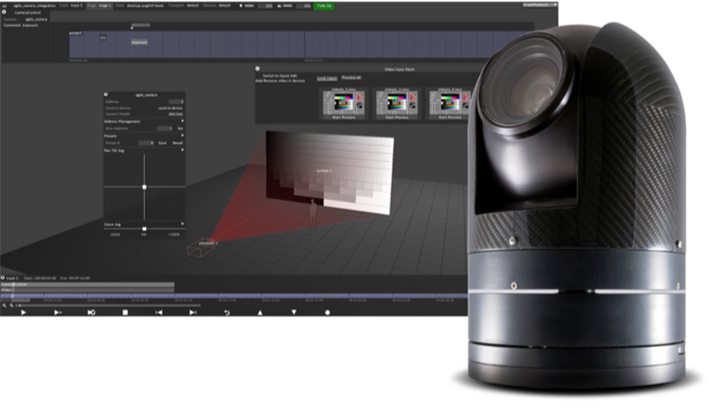Viewport: 725px width, 417px height.
Task: Click the down triangle icon in transport
Action: pos(293,313)
